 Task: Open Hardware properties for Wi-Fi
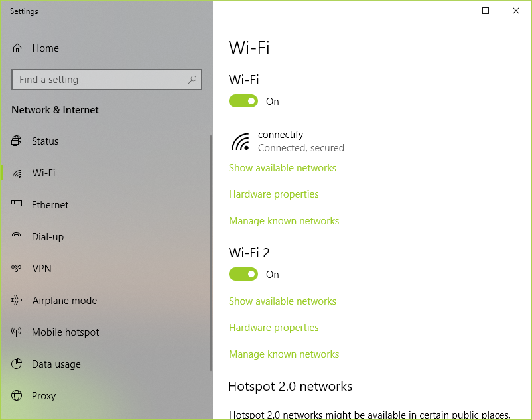273,194
